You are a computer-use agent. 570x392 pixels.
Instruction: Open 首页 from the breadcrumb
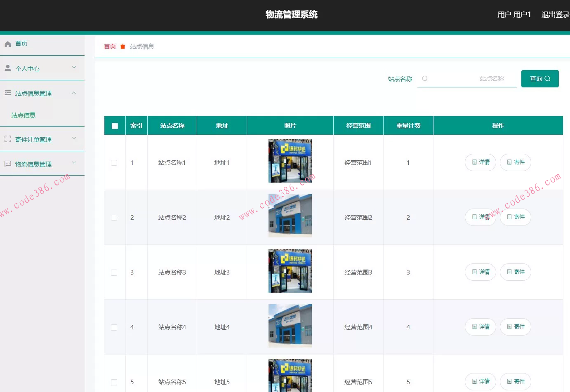click(x=109, y=46)
